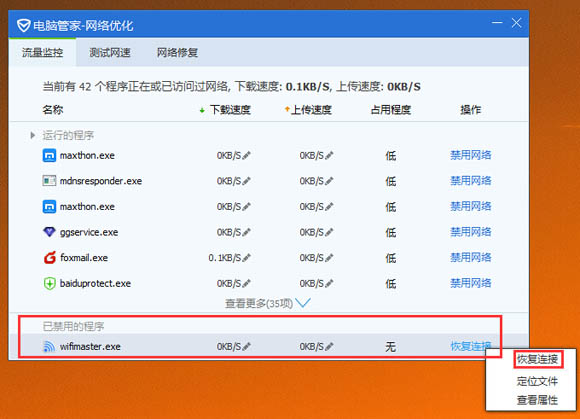Click 禁用网络 for foxmail.exe
580x419 pixels.
(471, 257)
